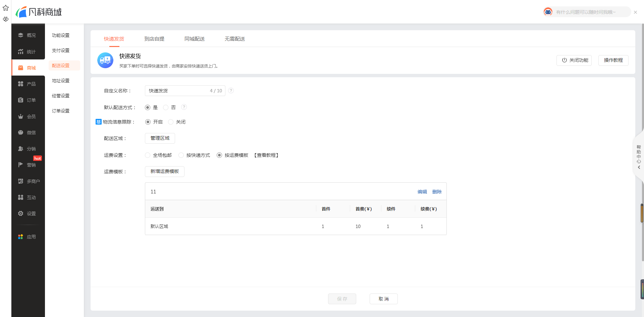Click the 续费(¥) column header
This screenshot has height=317, width=644.
[x=429, y=209]
